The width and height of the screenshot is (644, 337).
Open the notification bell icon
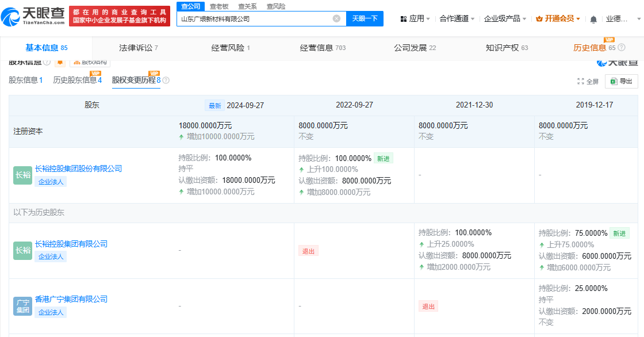click(595, 18)
